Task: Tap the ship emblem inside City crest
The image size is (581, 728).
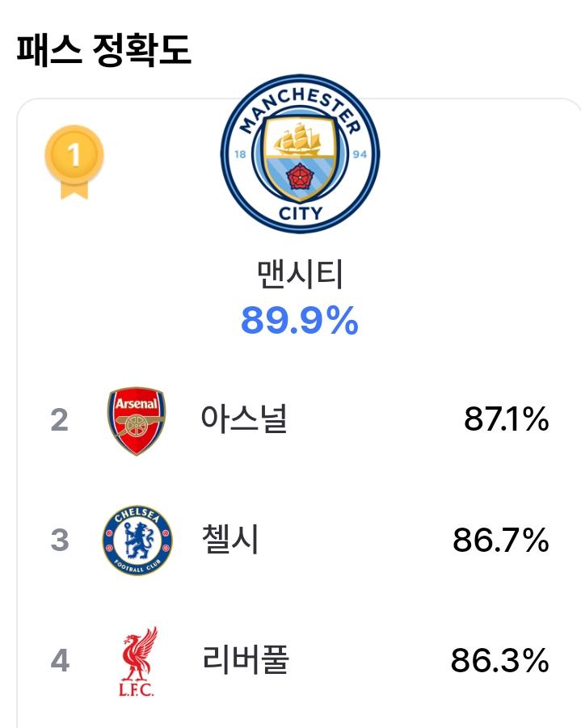Action: click(297, 138)
